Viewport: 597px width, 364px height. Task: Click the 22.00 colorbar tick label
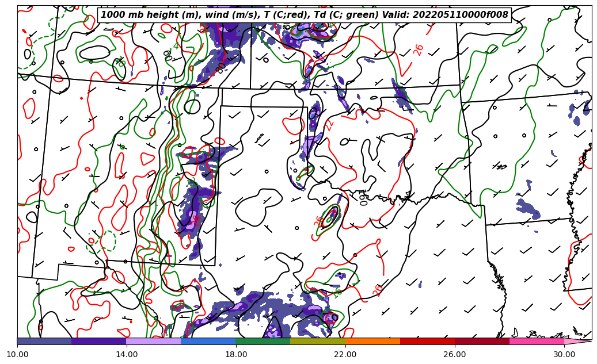345,354
